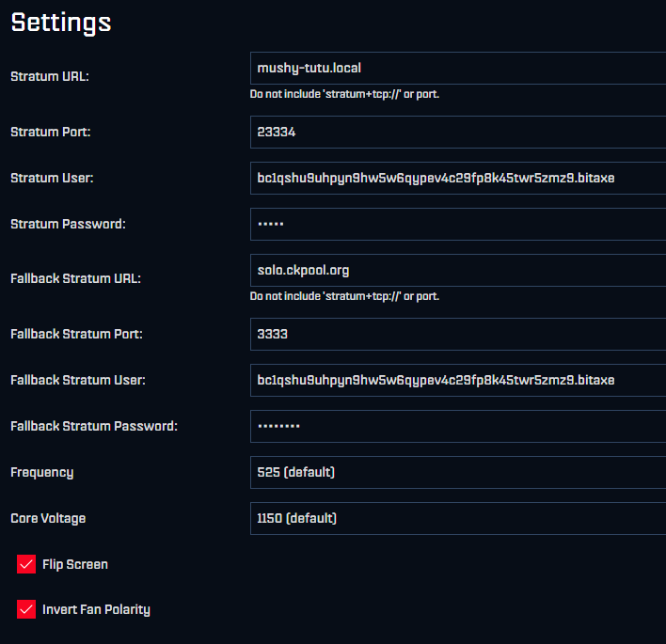This screenshot has height=644, width=666.
Task: Click the 'Stratum Port:' label text
Action: tap(51, 132)
